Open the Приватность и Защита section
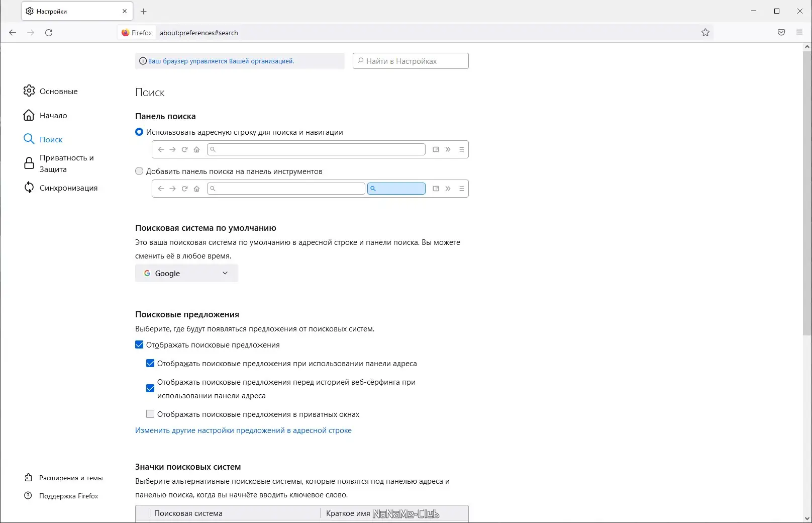This screenshot has height=523, width=812. [x=67, y=163]
